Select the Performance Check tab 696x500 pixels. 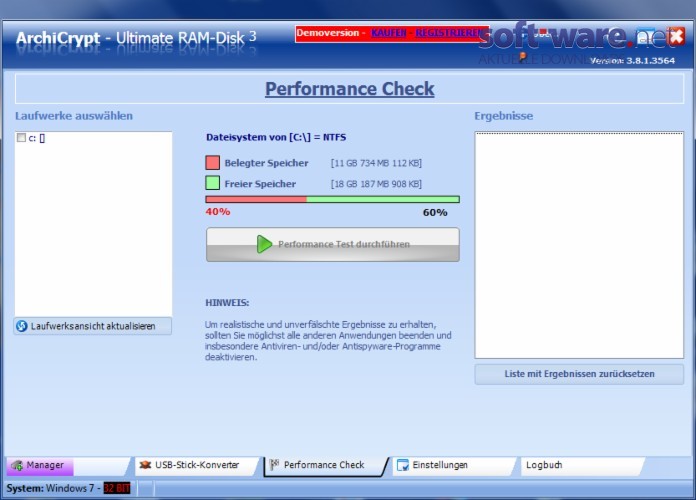[x=325, y=465]
